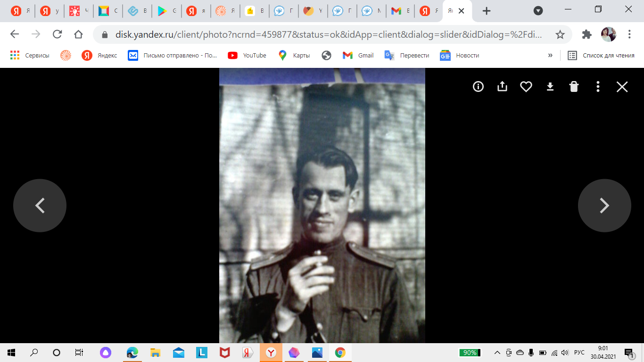Screen dimensions: 644x362
Task: Share the current photo
Action: (502, 87)
